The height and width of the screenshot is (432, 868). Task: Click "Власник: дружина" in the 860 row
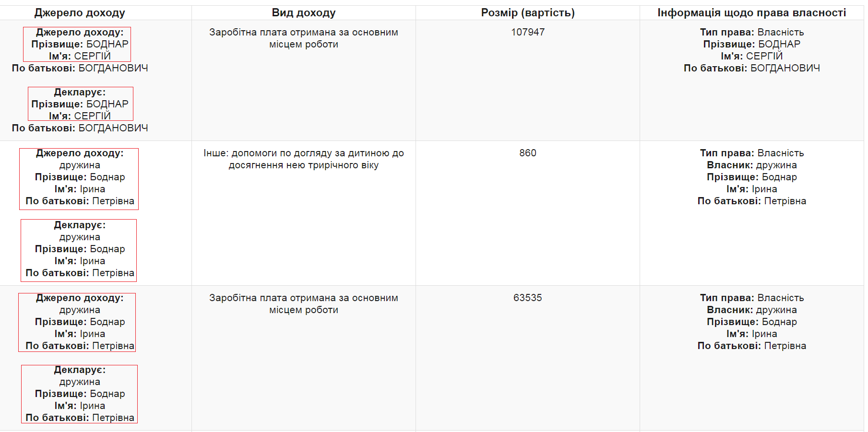click(x=751, y=165)
